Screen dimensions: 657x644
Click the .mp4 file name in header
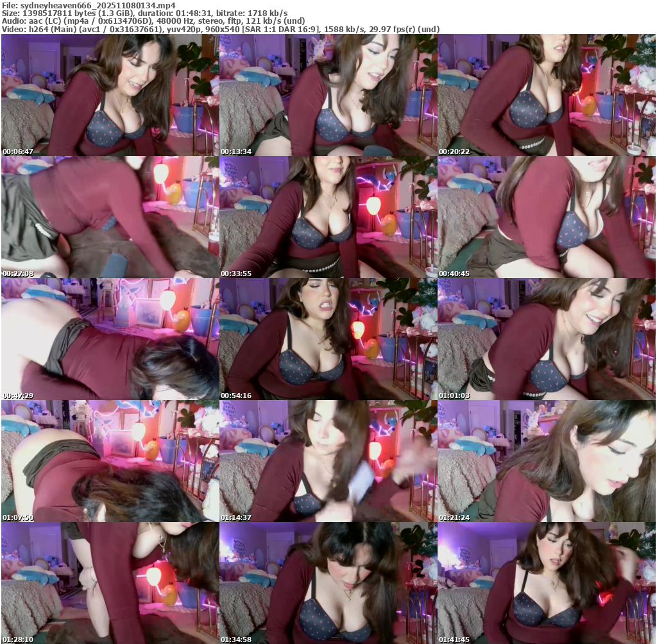(106, 5)
